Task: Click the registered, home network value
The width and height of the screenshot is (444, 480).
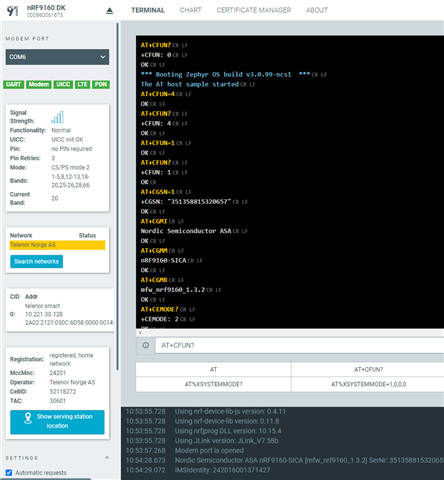Action: [x=71, y=359]
